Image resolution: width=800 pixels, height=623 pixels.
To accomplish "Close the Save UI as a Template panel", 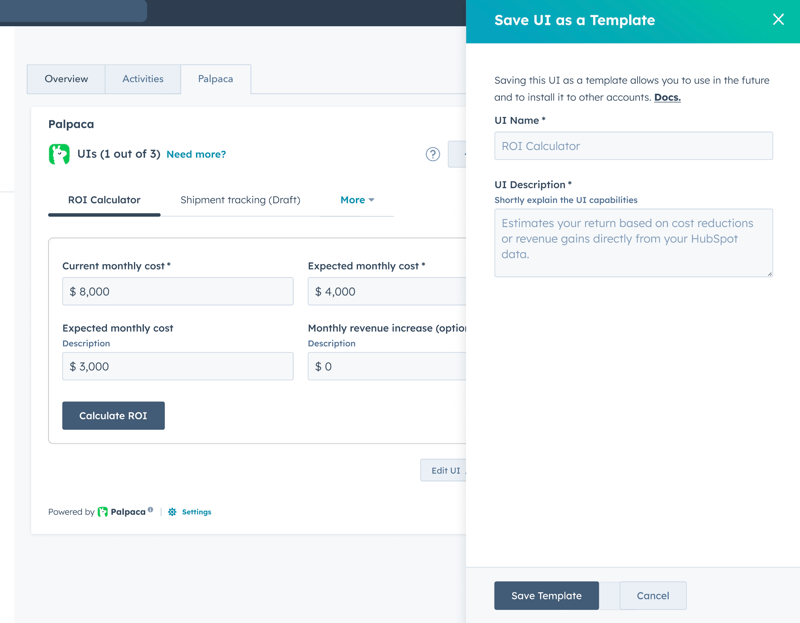I will coord(778,20).
